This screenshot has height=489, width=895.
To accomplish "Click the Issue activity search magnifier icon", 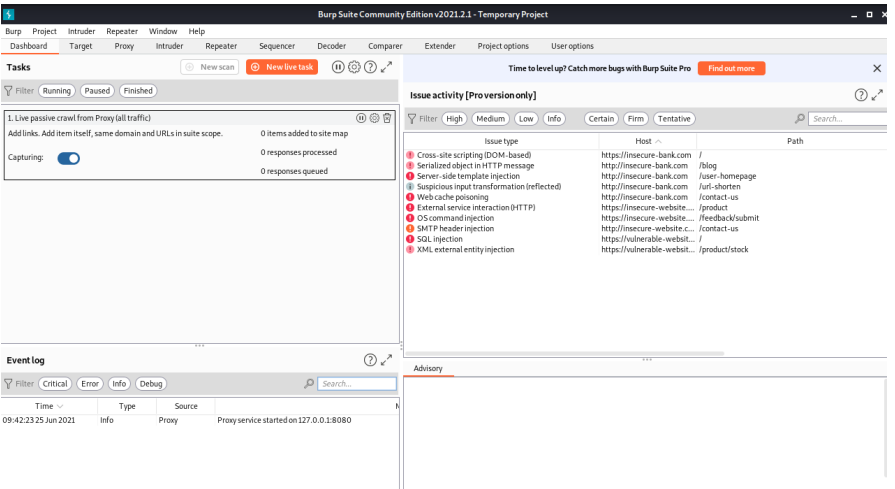I will point(800,119).
